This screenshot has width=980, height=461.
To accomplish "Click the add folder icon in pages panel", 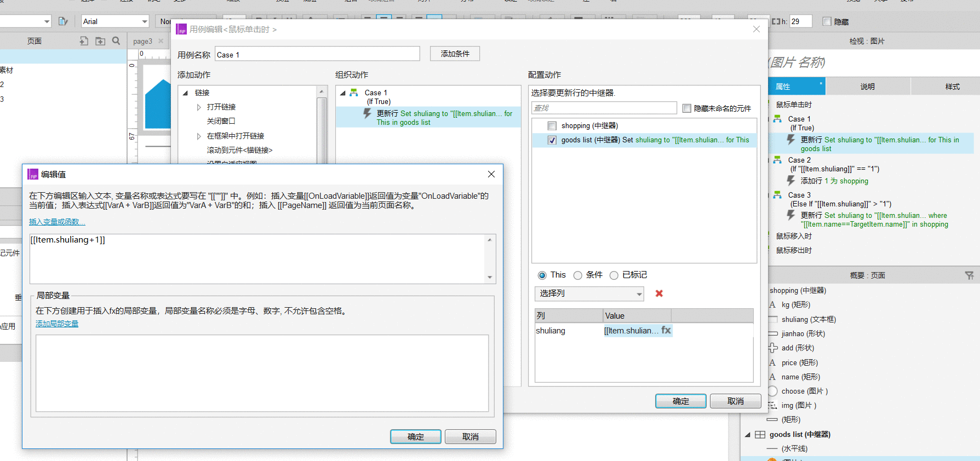I will tap(100, 41).
